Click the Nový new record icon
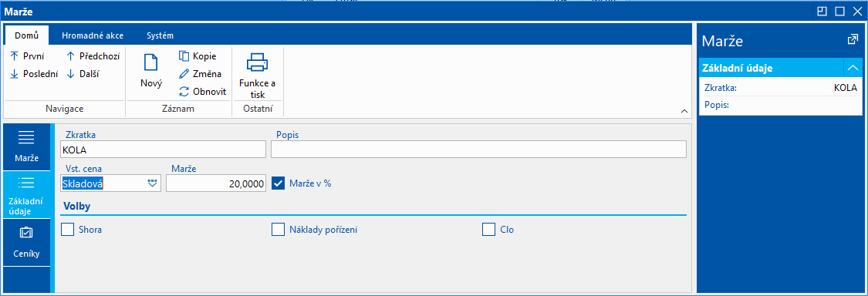The height and width of the screenshot is (296, 868). (151, 63)
